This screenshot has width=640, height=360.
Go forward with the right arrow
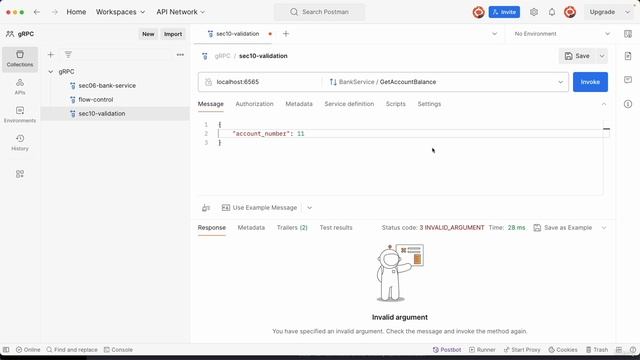pyautogui.click(x=55, y=12)
